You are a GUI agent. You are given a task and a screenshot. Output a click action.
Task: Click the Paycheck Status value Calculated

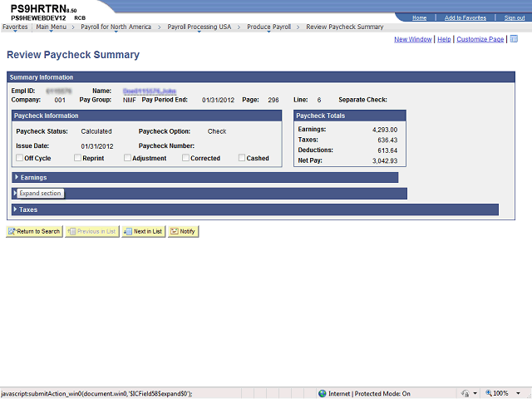pos(96,131)
